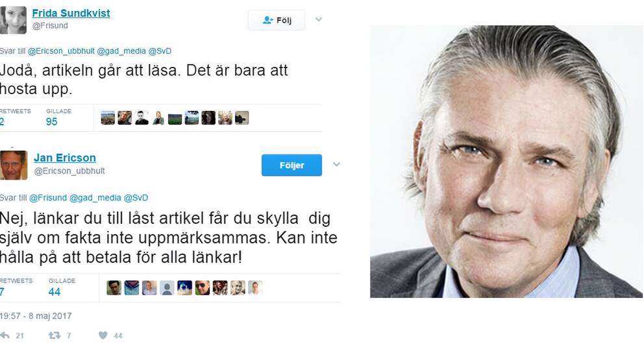The width and height of the screenshot is (644, 362).
Task: Click the gray default-silhouette liker avatar
Action: (x=167, y=287)
